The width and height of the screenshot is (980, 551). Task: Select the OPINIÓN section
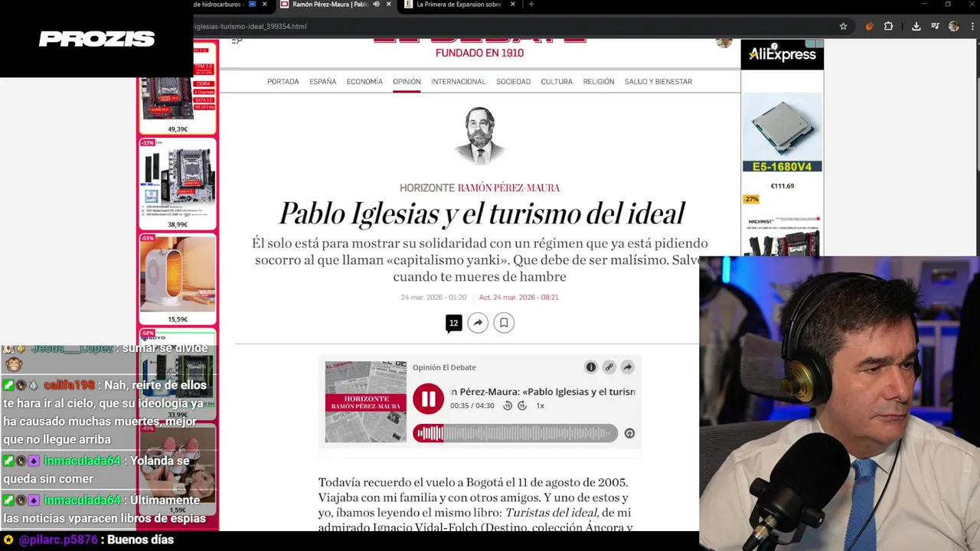tap(407, 82)
